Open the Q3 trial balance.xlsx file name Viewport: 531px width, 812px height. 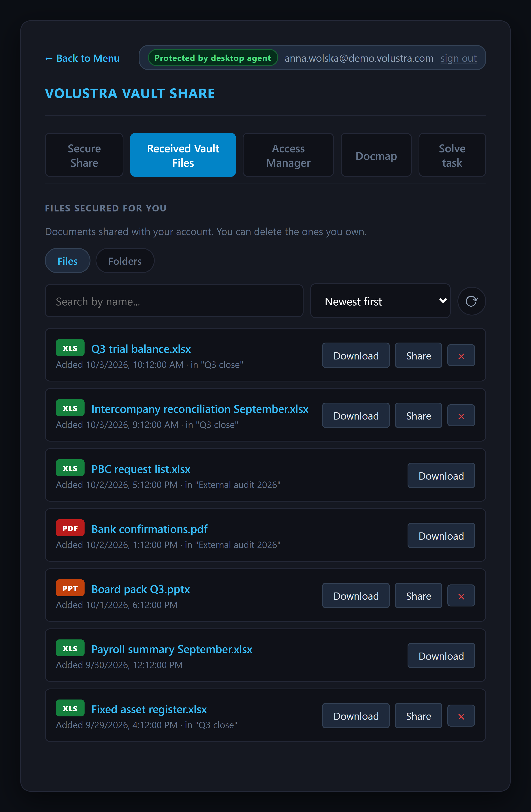pos(141,349)
